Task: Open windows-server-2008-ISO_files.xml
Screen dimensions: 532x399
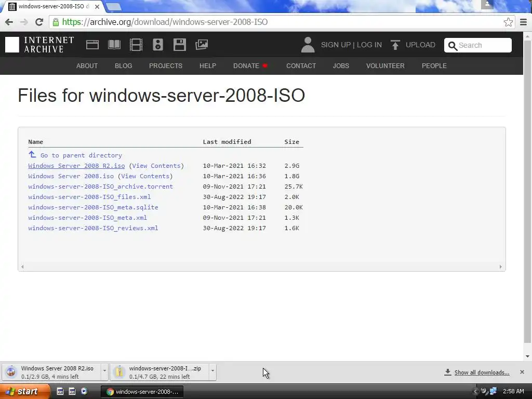Action: pos(89,197)
